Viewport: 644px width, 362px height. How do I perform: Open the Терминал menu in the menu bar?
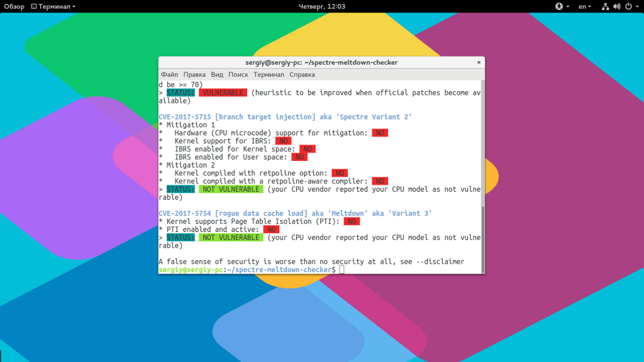269,74
